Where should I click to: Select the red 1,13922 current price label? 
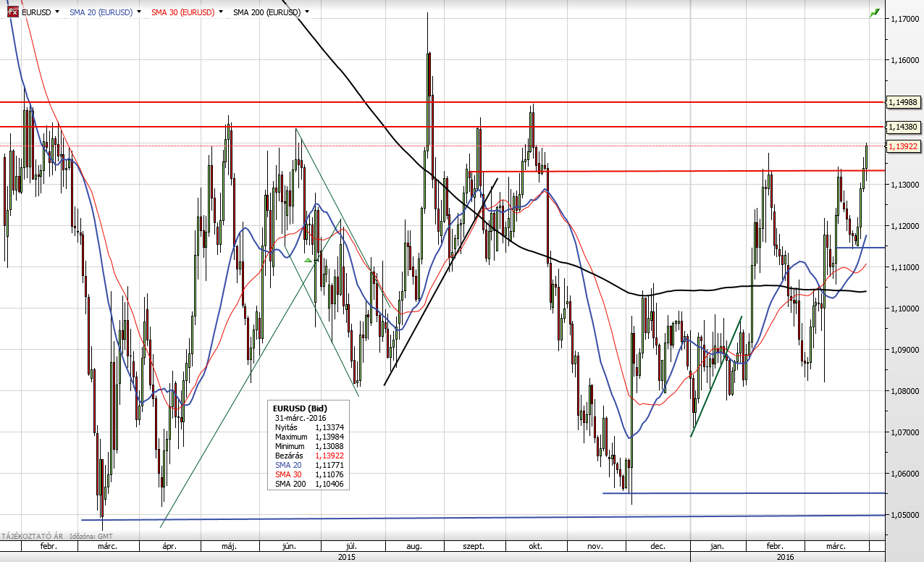(903, 146)
